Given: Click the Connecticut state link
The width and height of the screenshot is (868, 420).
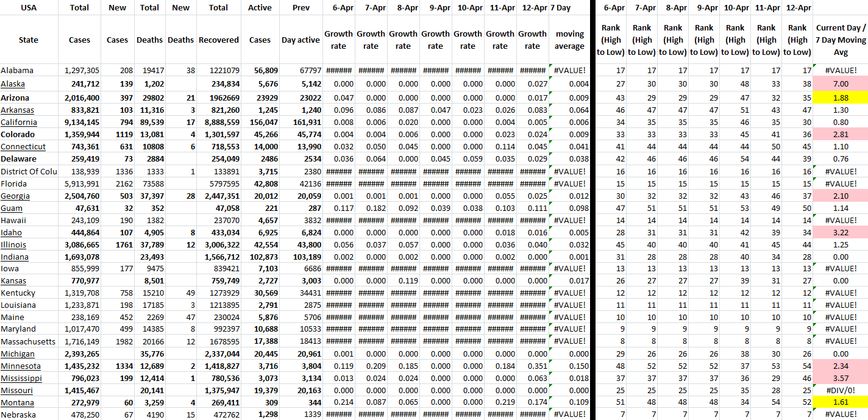Looking at the screenshot, I should tap(23, 147).
